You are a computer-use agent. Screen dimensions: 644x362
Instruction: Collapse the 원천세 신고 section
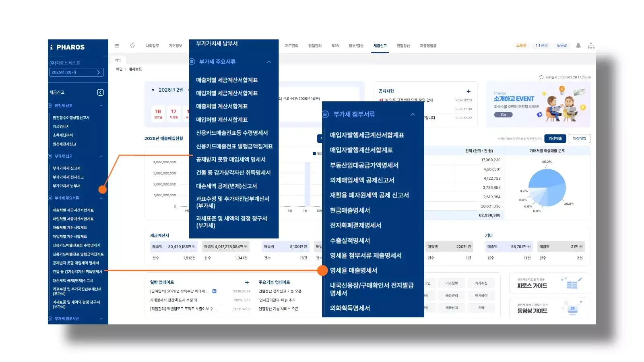102,105
